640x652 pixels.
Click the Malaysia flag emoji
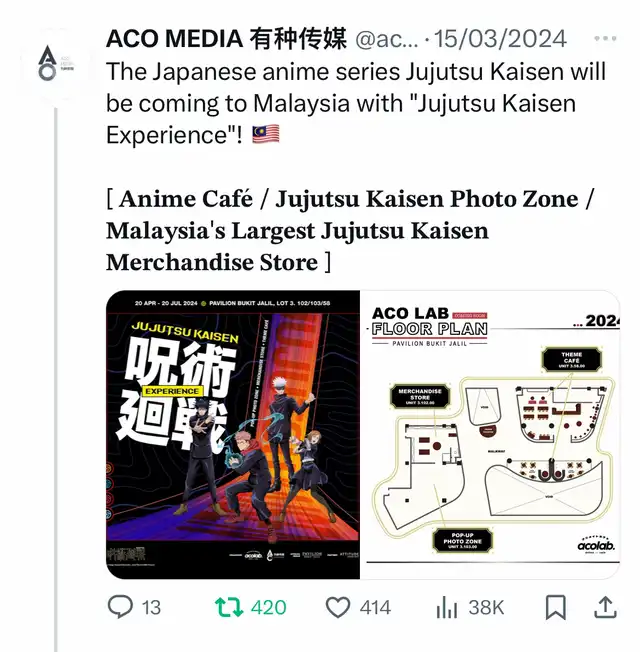(266, 135)
